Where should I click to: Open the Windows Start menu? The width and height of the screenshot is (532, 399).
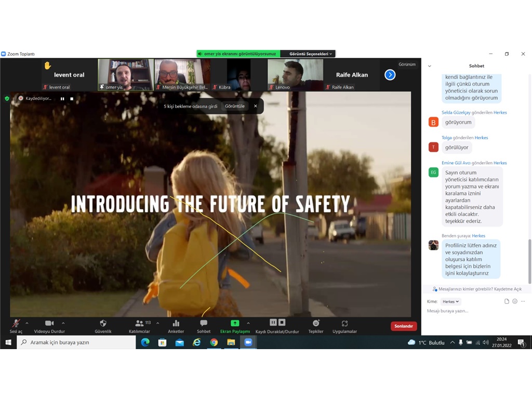point(8,342)
